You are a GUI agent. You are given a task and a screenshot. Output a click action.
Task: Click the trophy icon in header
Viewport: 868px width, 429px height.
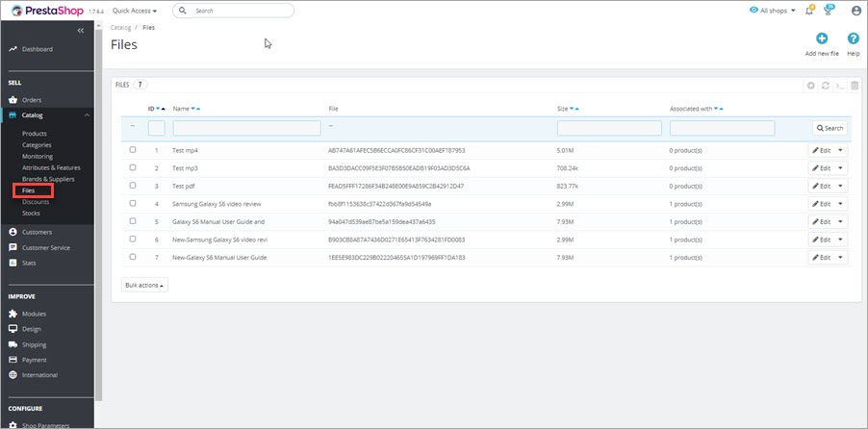[x=829, y=11]
